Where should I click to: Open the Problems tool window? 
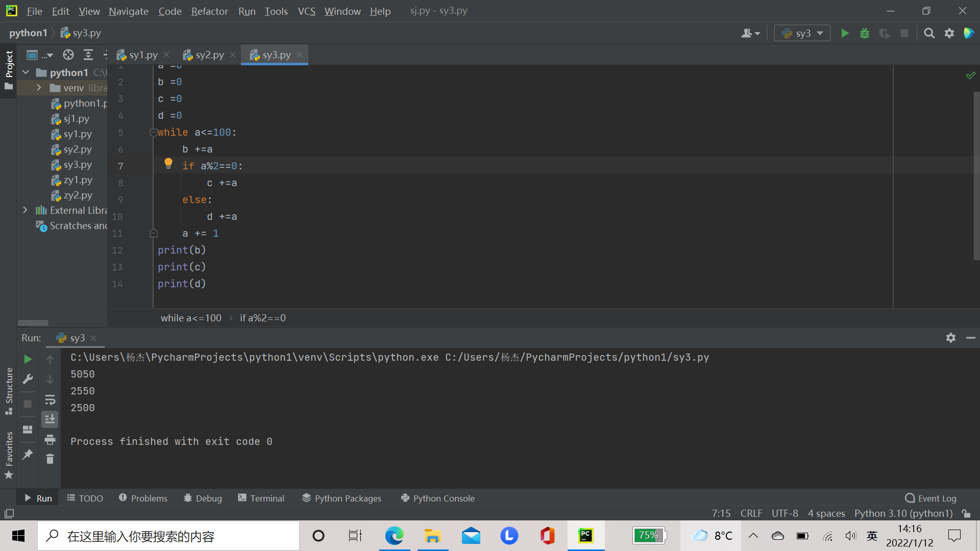tap(143, 498)
